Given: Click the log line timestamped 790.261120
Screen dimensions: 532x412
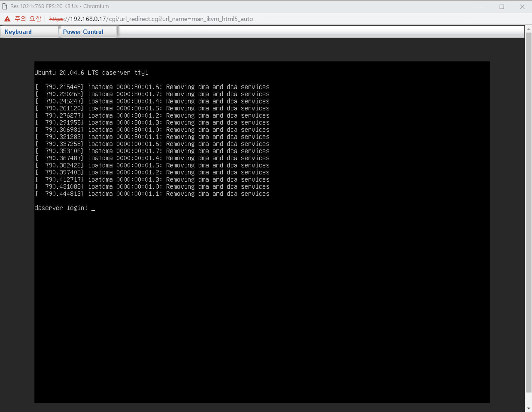Looking at the screenshot, I should [152, 108].
